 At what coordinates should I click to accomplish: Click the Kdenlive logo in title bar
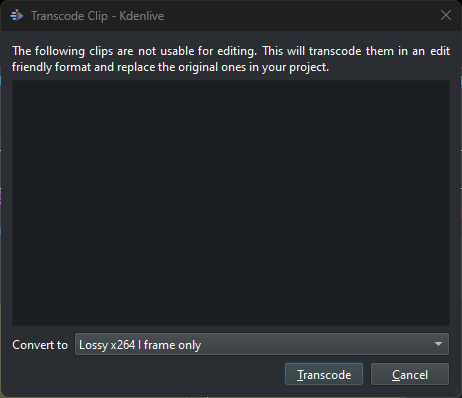pos(17,15)
